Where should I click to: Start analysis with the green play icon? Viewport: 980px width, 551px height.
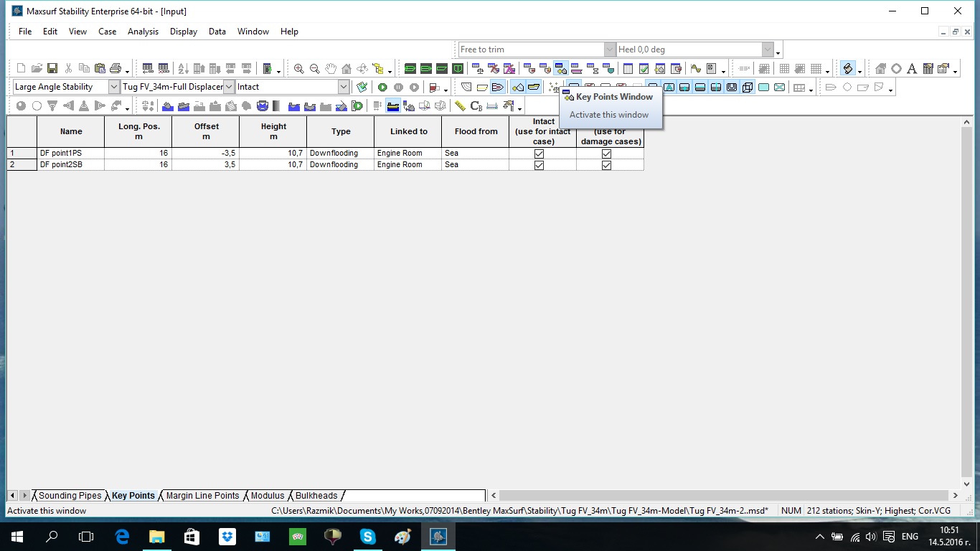pos(382,88)
